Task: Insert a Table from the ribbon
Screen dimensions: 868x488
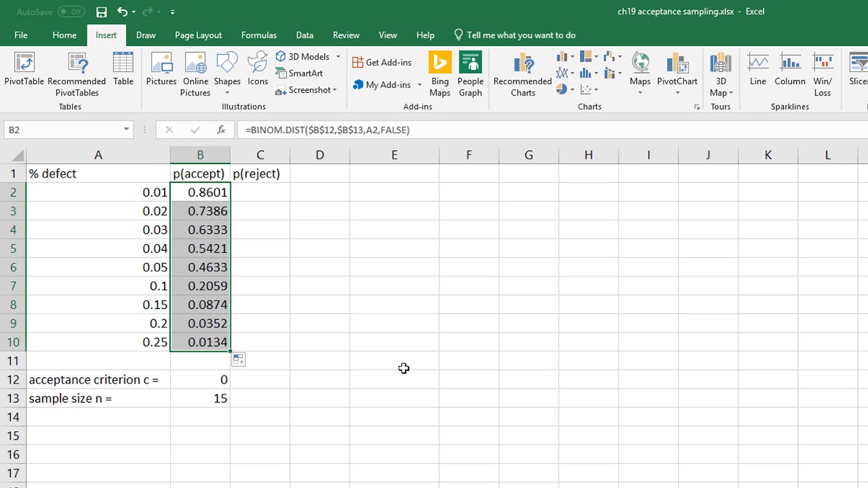Action: pos(123,70)
